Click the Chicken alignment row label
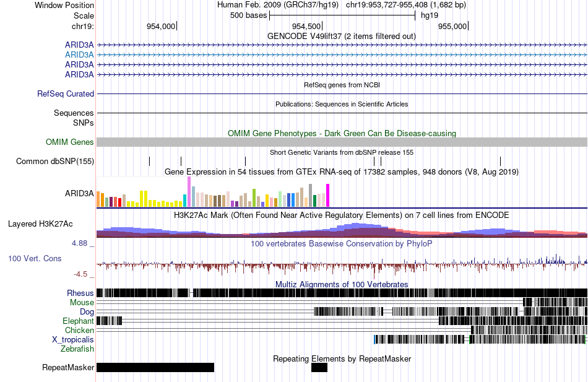Viewport: 588px width, 382px height. (79, 330)
